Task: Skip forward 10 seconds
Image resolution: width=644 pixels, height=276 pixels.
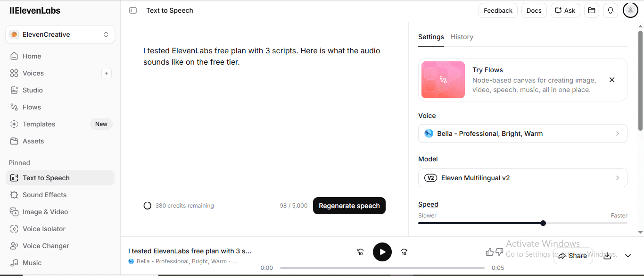Action: (404, 252)
